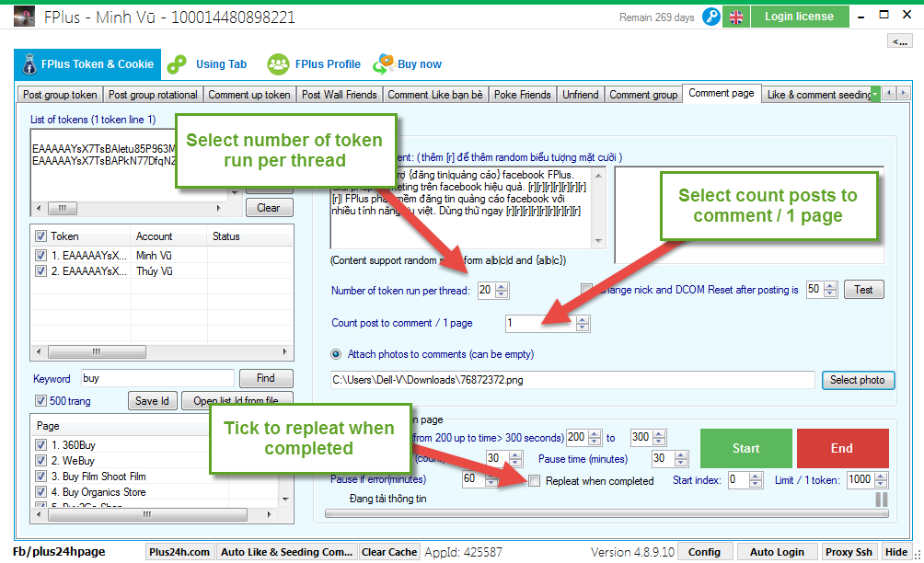The height and width of the screenshot is (563, 924).
Task: Click the photo path input field
Action: [x=572, y=381]
